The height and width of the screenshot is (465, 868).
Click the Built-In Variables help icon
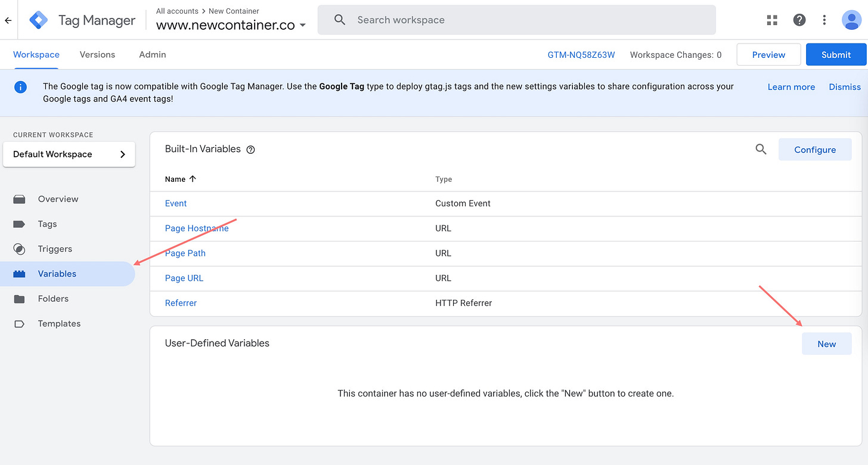pyautogui.click(x=250, y=150)
